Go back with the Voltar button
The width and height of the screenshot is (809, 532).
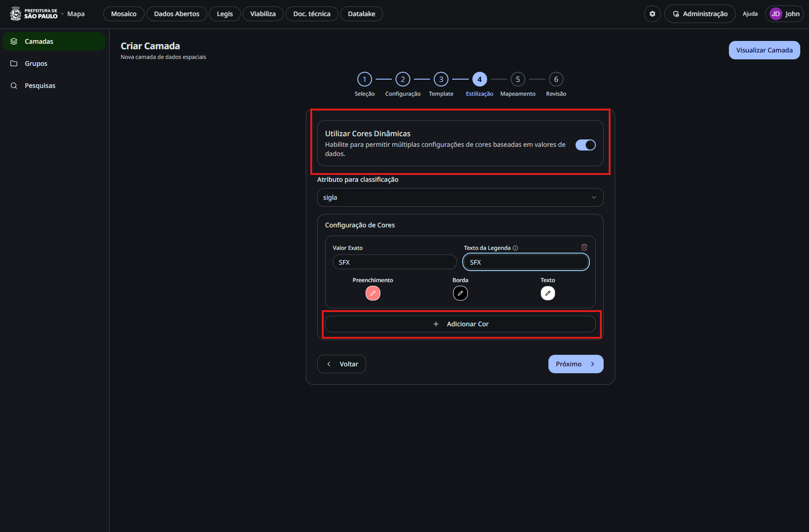pyautogui.click(x=342, y=364)
